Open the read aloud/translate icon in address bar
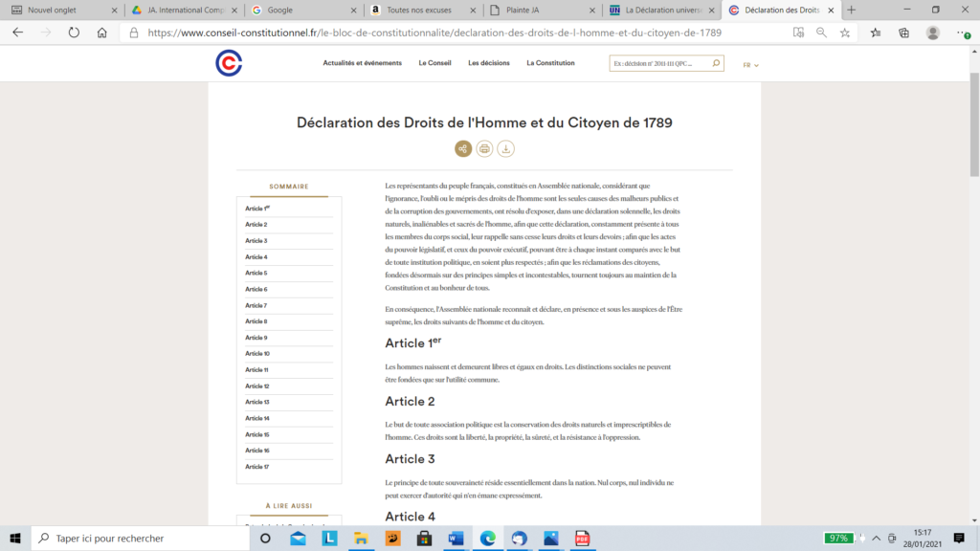The width and height of the screenshot is (980, 551). (798, 33)
